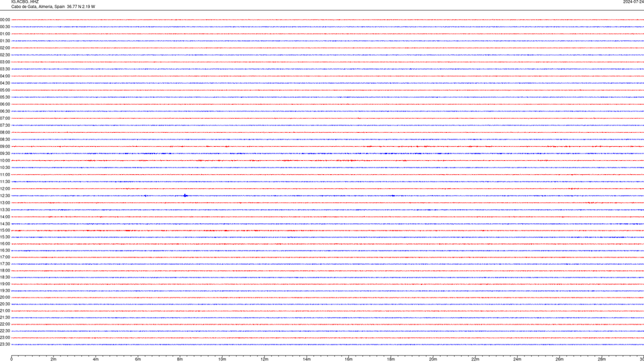Image resolution: width=644 pixels, height=362 pixels.
Task: Click the 18:30 time label
Action: point(5,278)
